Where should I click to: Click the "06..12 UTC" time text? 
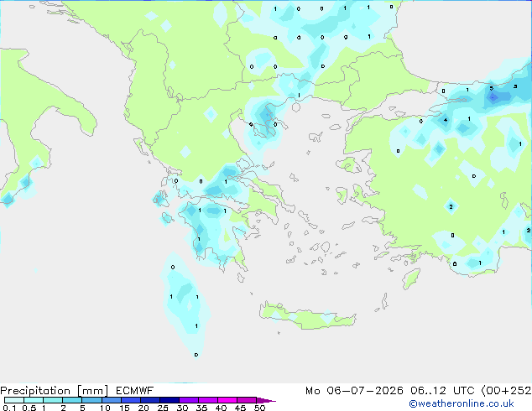click(x=442, y=391)
